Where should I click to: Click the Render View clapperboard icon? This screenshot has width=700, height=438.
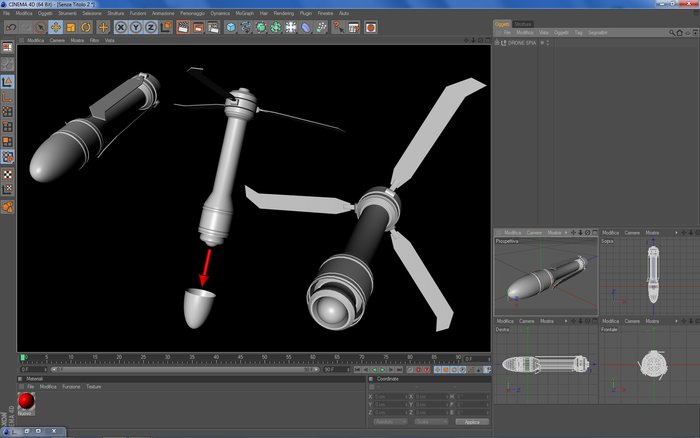[183, 27]
